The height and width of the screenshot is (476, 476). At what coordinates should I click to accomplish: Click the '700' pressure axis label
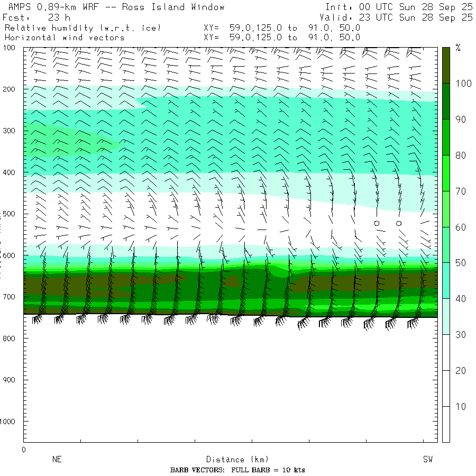9,297
